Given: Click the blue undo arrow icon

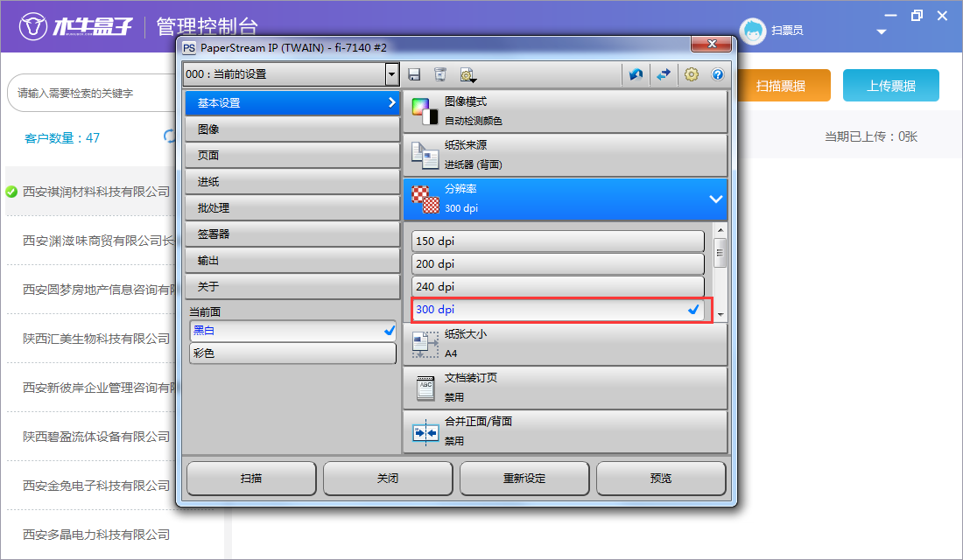Looking at the screenshot, I should 636,74.
